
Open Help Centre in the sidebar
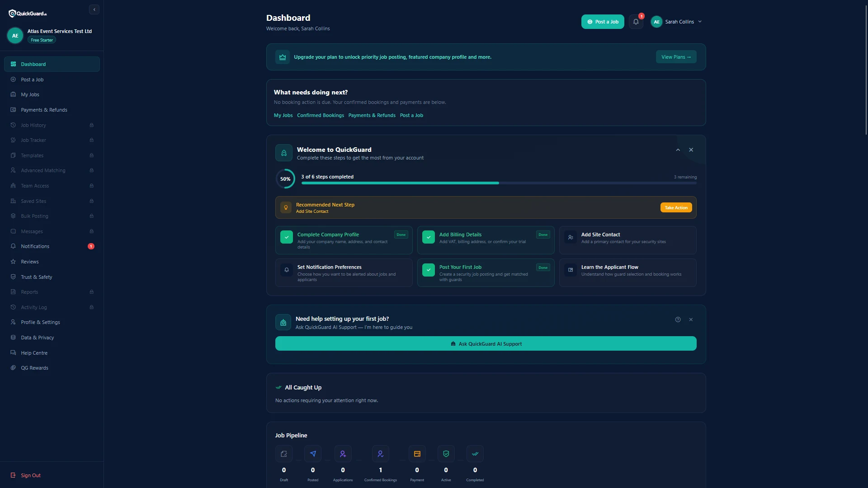coord(52,353)
